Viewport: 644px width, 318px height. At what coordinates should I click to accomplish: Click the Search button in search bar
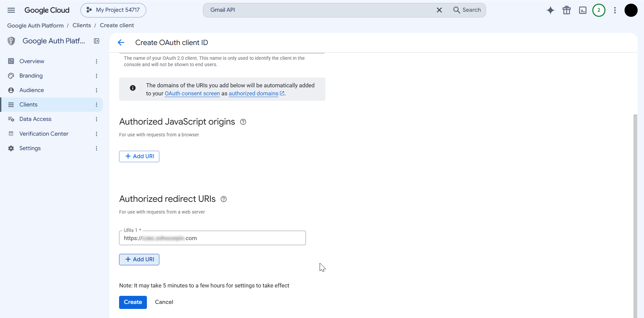pyautogui.click(x=467, y=10)
